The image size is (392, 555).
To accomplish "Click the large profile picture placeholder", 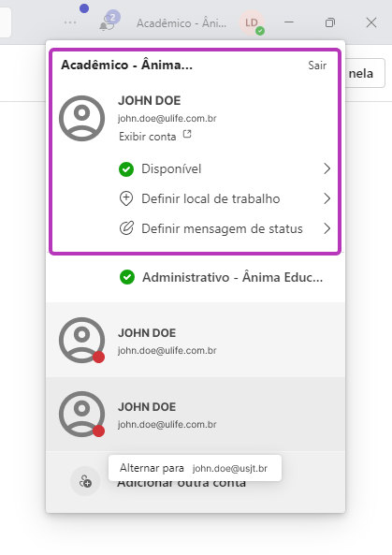I will coord(81,118).
